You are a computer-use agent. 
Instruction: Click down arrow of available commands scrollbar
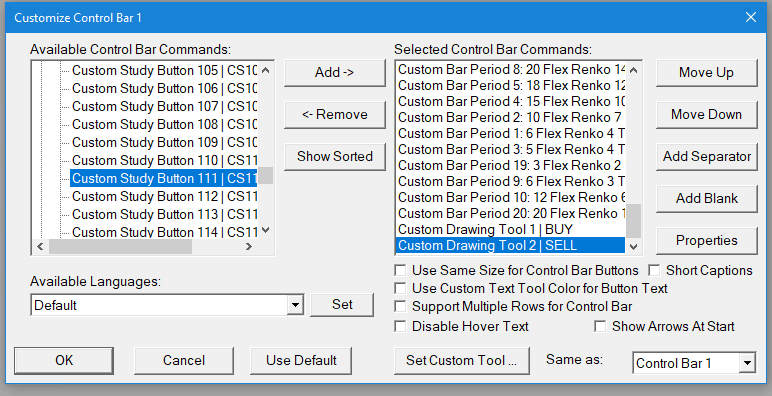pos(266,230)
